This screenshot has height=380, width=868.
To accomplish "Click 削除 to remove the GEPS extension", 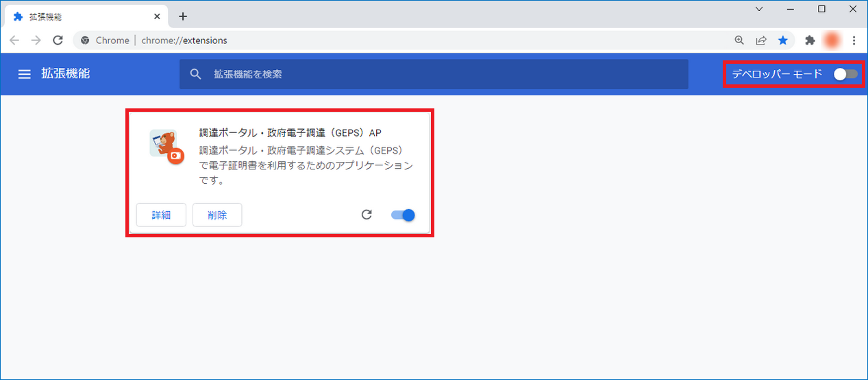I will [217, 215].
